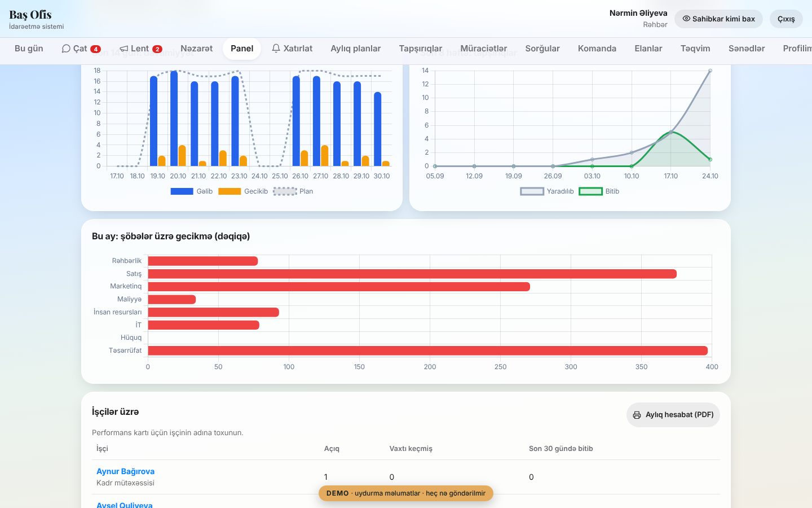Click the bell icon next to Xatırlat
Image resolution: width=812 pixels, height=508 pixels.
point(276,49)
